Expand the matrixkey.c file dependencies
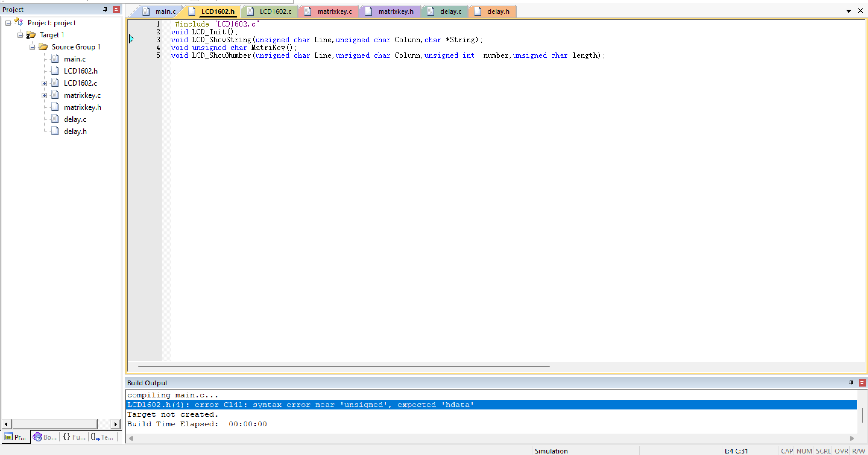 tap(45, 95)
